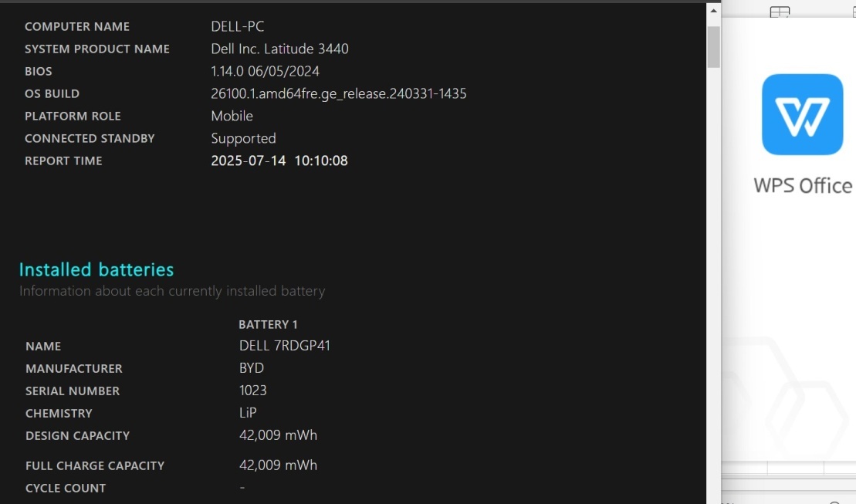Viewport: 856px width, 504px height.
Task: Click the BATTERY 1 column header
Action: [x=268, y=324]
